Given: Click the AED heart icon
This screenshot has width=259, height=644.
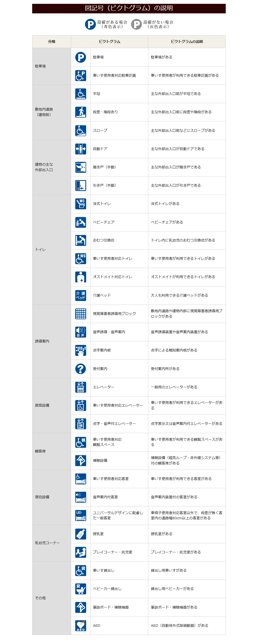Looking at the screenshot, I should pos(81,625).
